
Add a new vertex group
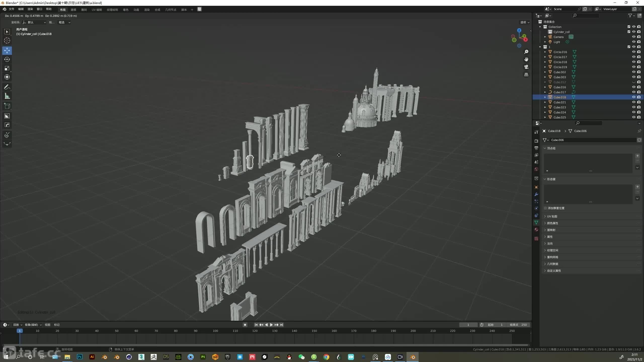point(637,156)
